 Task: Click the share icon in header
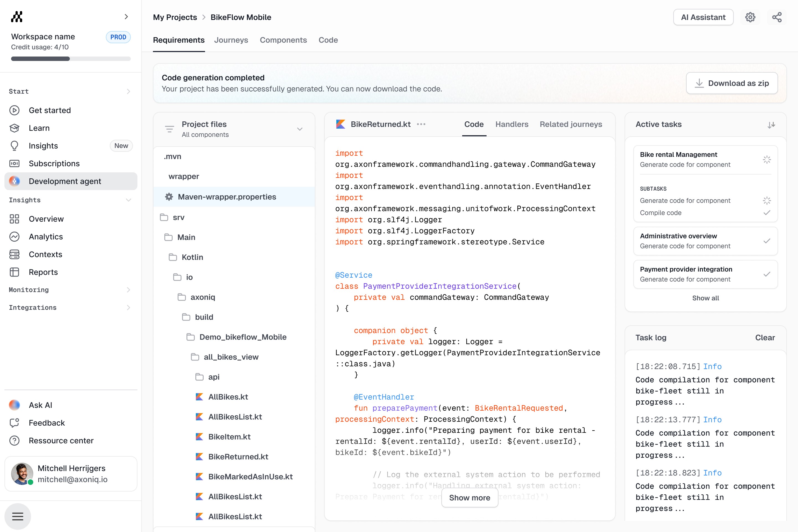[777, 17]
